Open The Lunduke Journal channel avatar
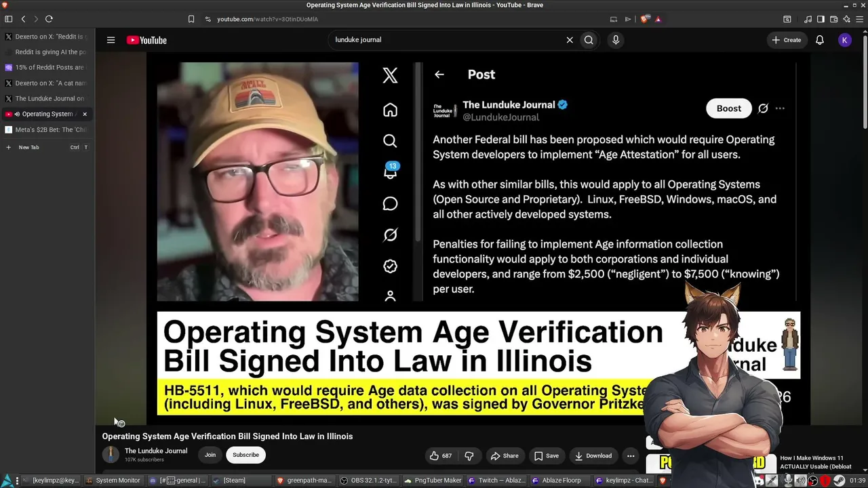The height and width of the screenshot is (488, 868). pyautogui.click(x=111, y=455)
